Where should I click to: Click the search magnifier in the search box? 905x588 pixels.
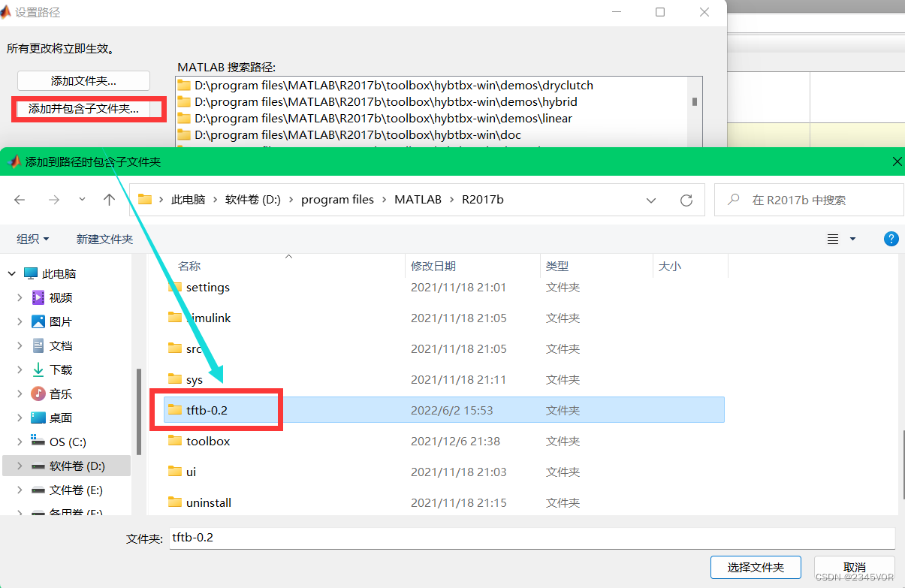tap(732, 199)
